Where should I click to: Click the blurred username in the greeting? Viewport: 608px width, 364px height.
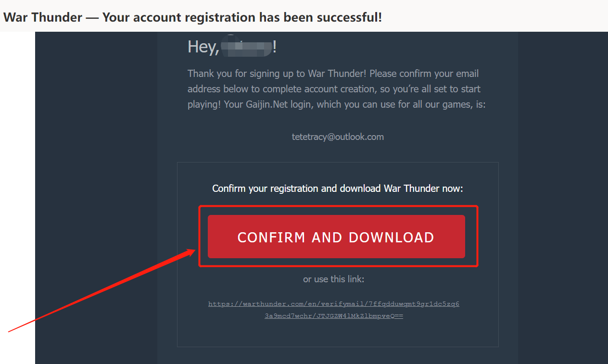tap(246, 47)
